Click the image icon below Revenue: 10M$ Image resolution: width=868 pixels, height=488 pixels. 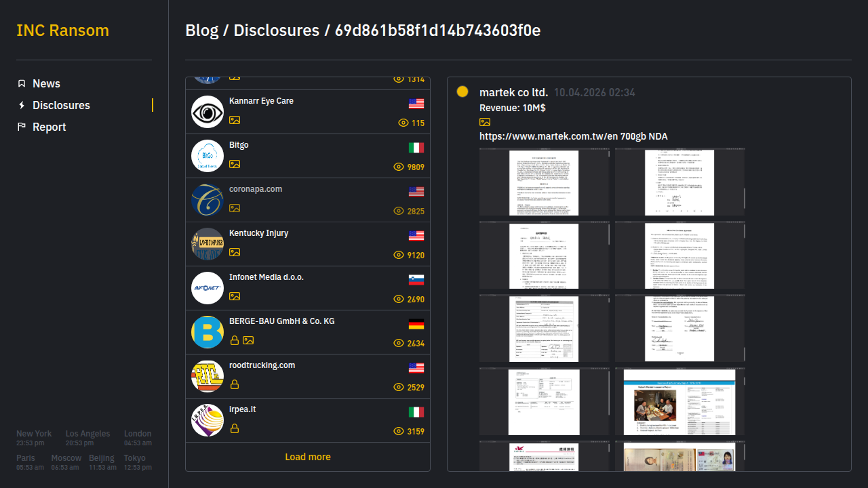tap(485, 122)
